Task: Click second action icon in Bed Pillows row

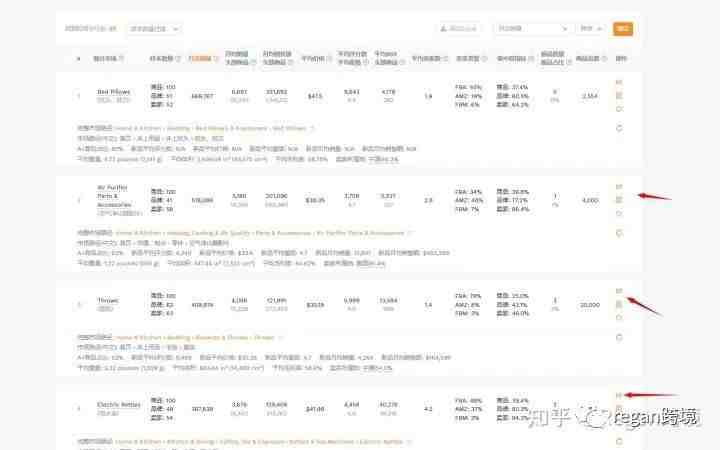Action: (619, 96)
